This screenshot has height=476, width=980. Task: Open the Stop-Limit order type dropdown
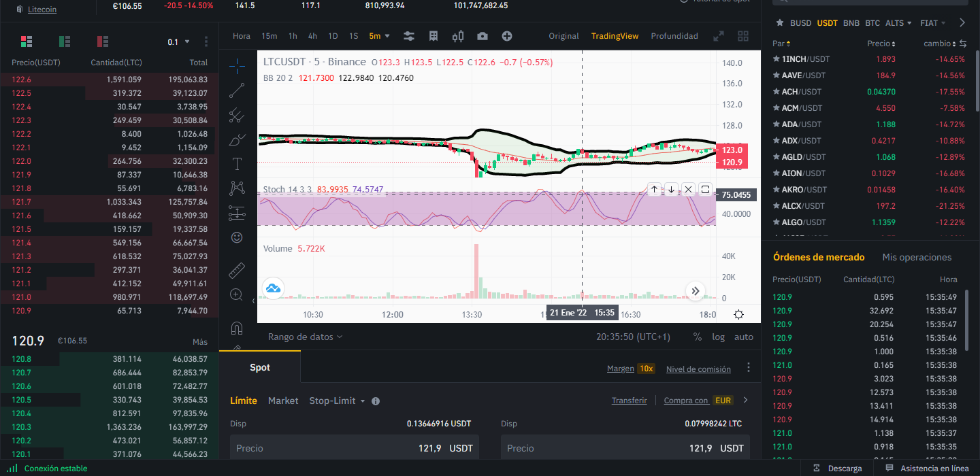pyautogui.click(x=338, y=401)
